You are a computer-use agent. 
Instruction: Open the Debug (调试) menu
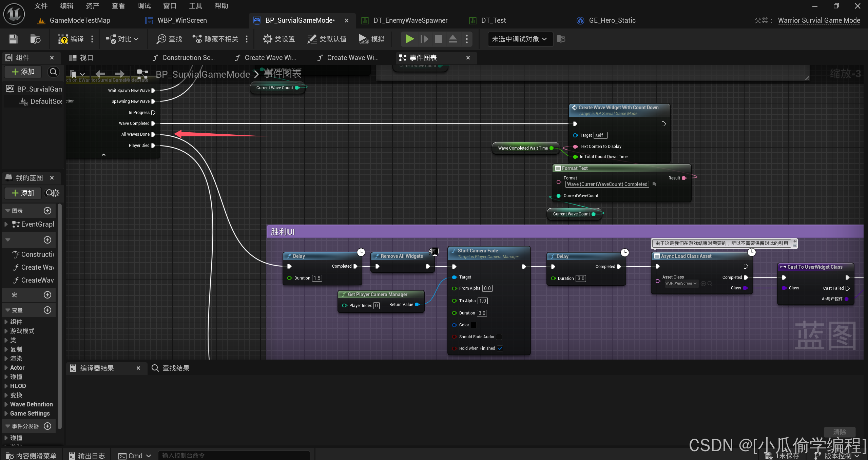pos(144,6)
